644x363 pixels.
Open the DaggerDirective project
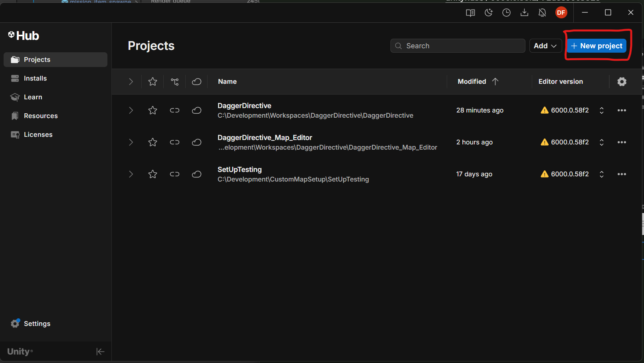tap(244, 106)
